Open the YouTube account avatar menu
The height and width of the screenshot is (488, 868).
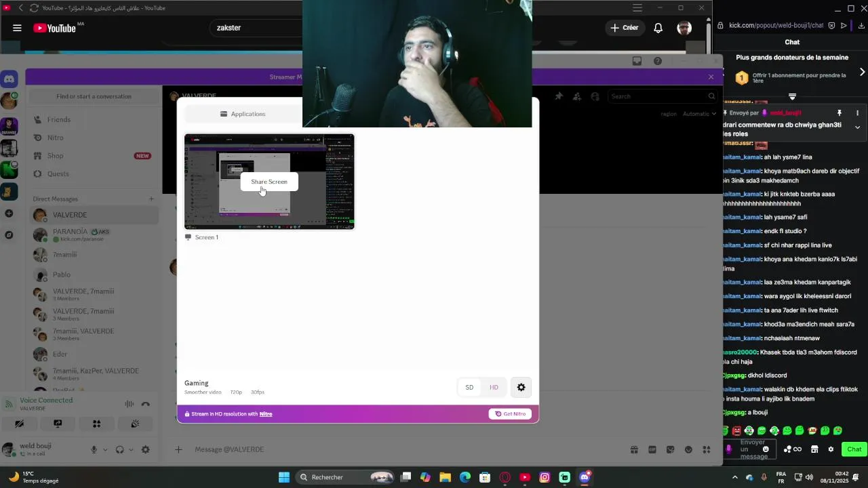684,28
